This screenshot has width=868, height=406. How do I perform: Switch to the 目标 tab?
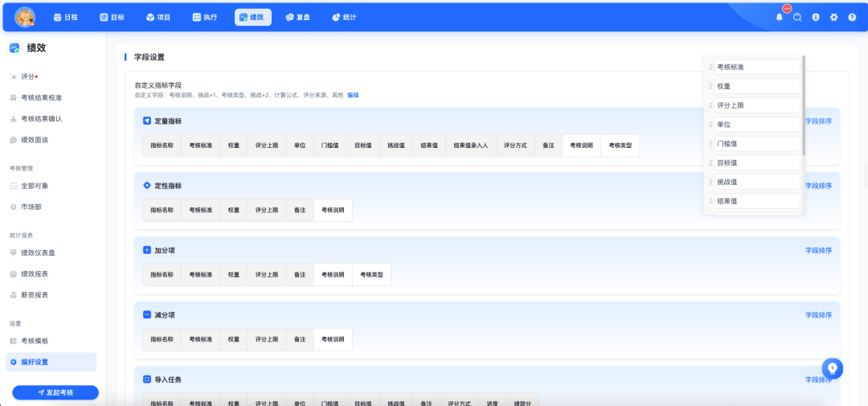click(x=114, y=17)
